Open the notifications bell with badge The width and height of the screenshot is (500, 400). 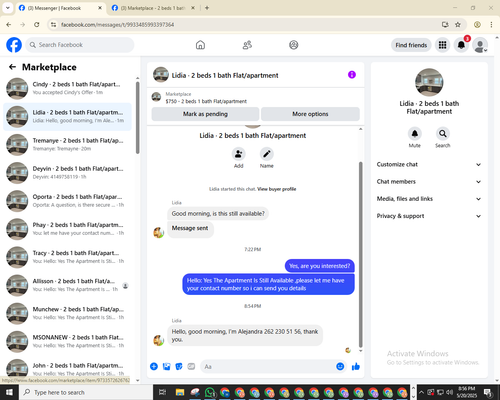(461, 45)
